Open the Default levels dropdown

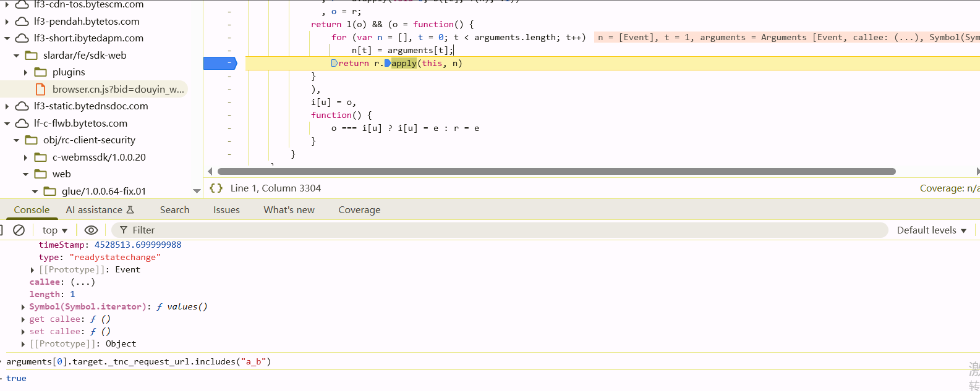[931, 230]
